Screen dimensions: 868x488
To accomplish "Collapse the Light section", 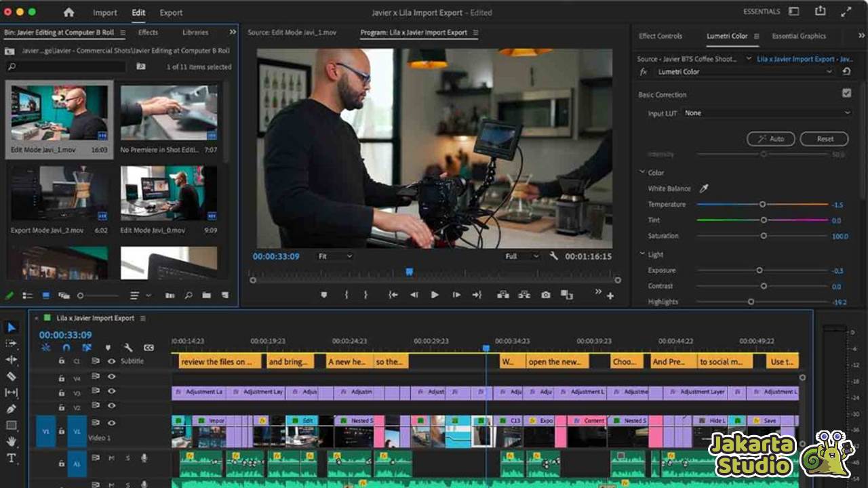I will click(x=642, y=254).
